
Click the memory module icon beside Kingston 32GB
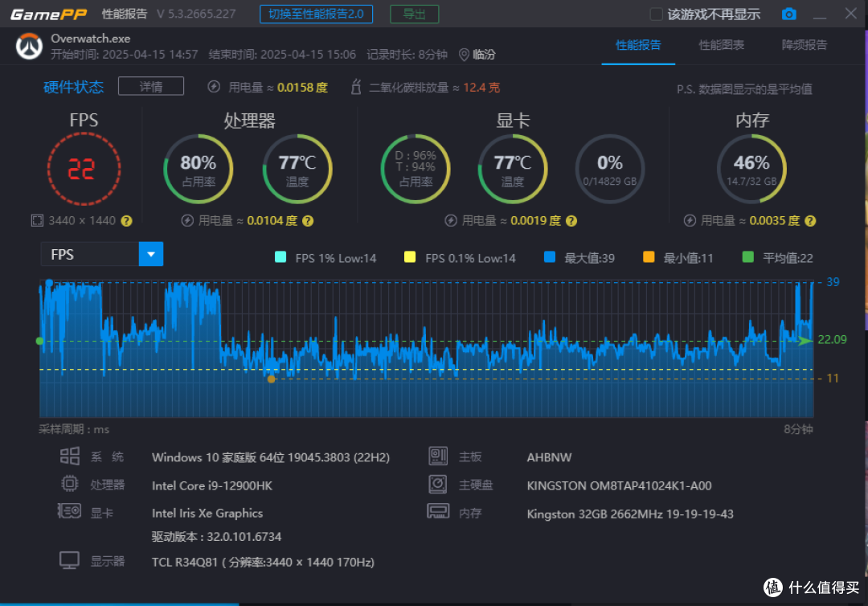point(438,511)
